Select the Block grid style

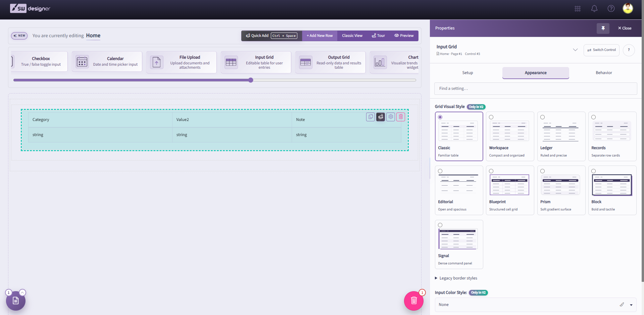pos(612,190)
